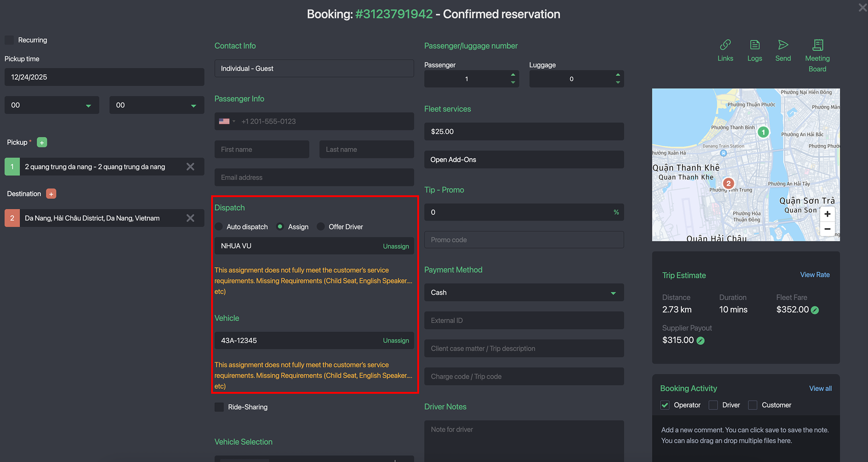This screenshot has width=868, height=462.
Task: Click the Fleet services $25.00 field
Action: click(x=524, y=132)
